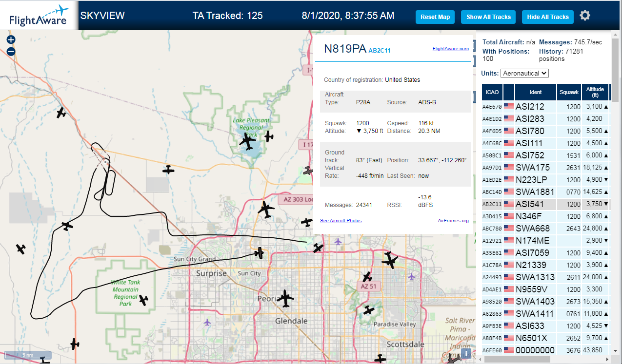622x364 pixels.
Task: Select the aircraft beside the AZ 51 label
Action: pos(367,277)
